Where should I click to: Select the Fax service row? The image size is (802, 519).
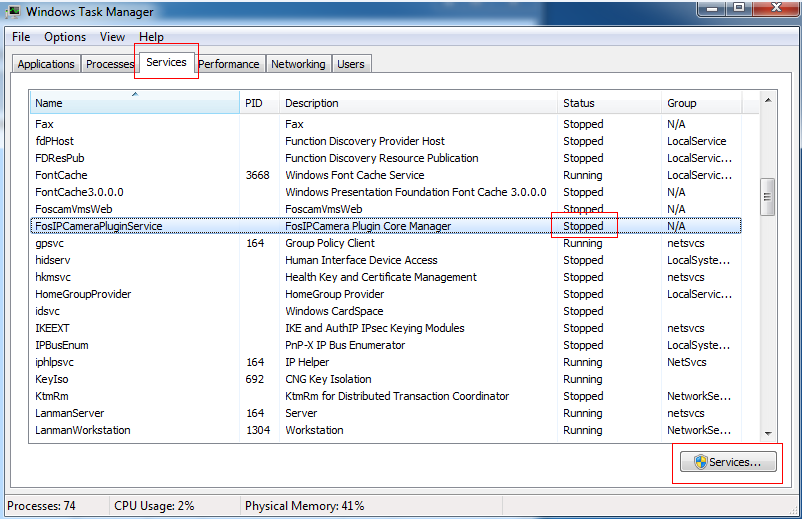tap(386, 124)
